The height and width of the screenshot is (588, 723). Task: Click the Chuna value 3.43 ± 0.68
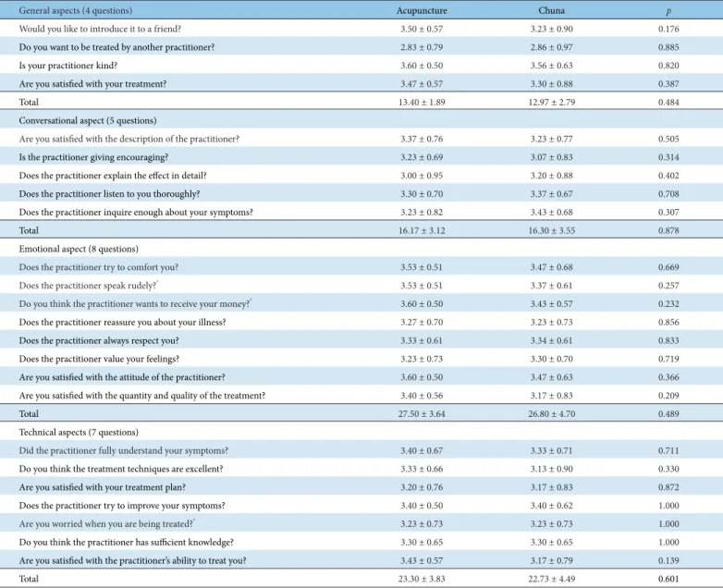(551, 212)
